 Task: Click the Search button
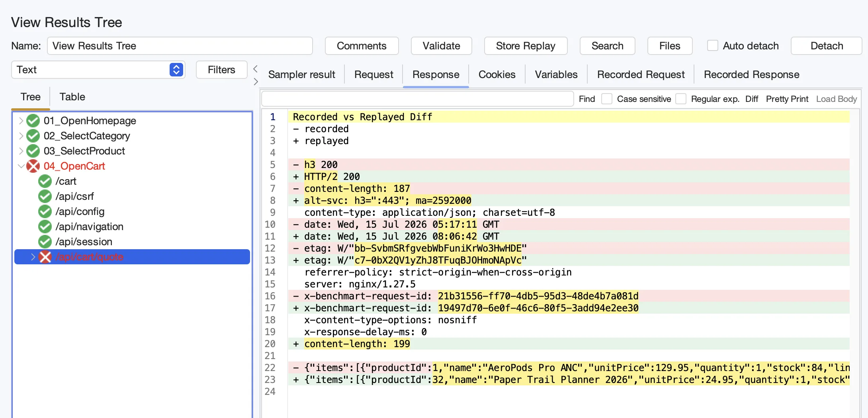tap(607, 46)
